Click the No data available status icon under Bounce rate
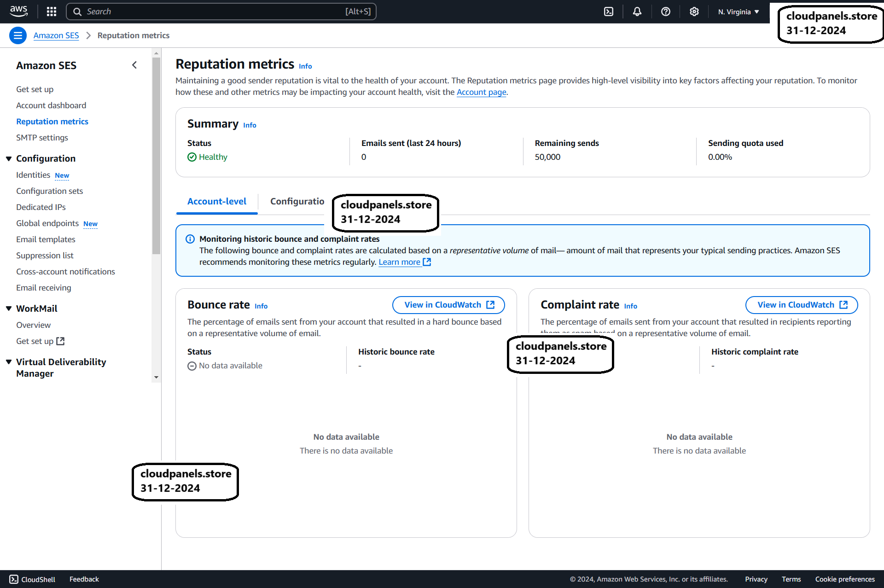Viewport: 884px width, 588px height. point(192,366)
